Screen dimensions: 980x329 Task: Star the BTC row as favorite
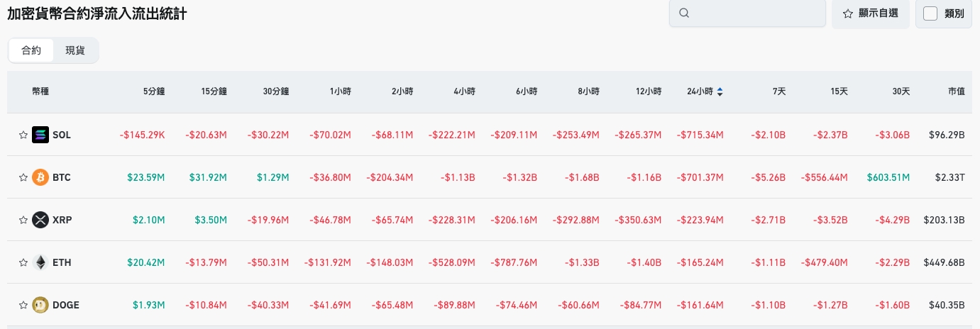tap(23, 177)
